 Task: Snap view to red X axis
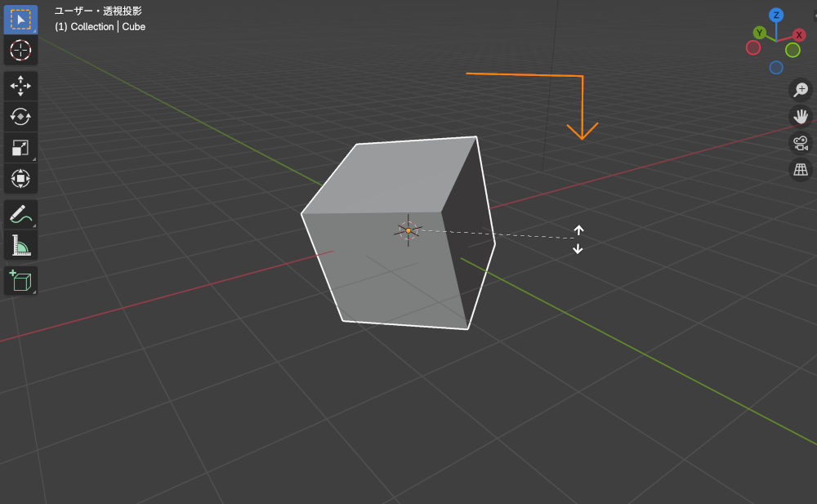point(799,35)
